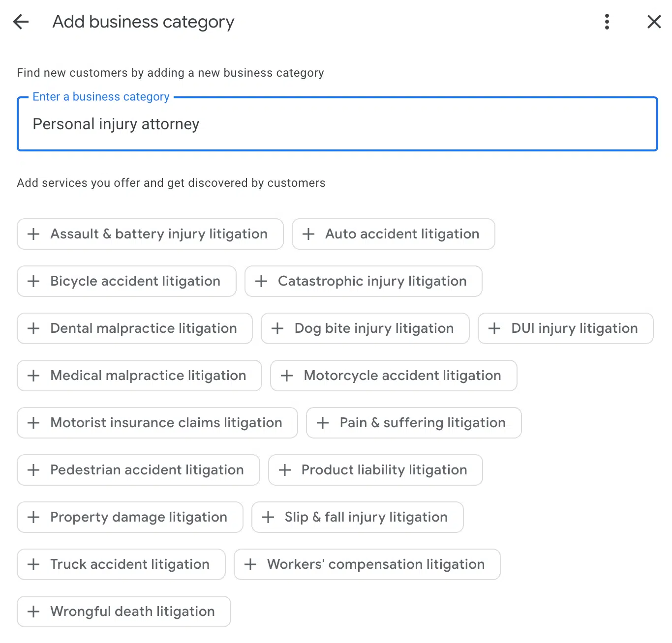Select Pain & suffering litigation chip
Image resolution: width=672 pixels, height=643 pixels.
(413, 423)
